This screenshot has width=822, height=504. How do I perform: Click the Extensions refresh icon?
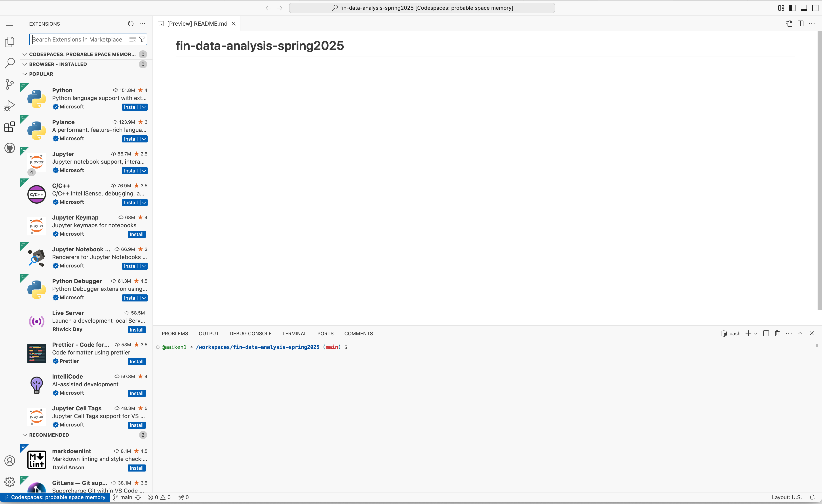pyautogui.click(x=130, y=23)
